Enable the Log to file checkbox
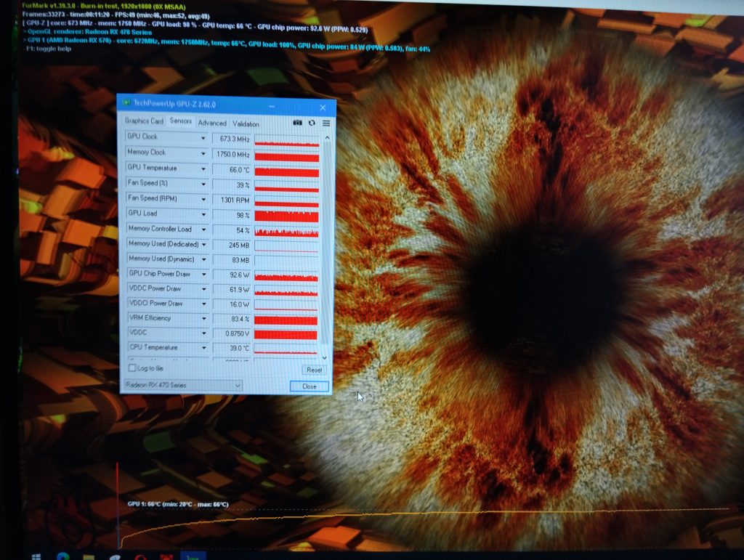This screenshot has height=560, width=744. click(132, 369)
